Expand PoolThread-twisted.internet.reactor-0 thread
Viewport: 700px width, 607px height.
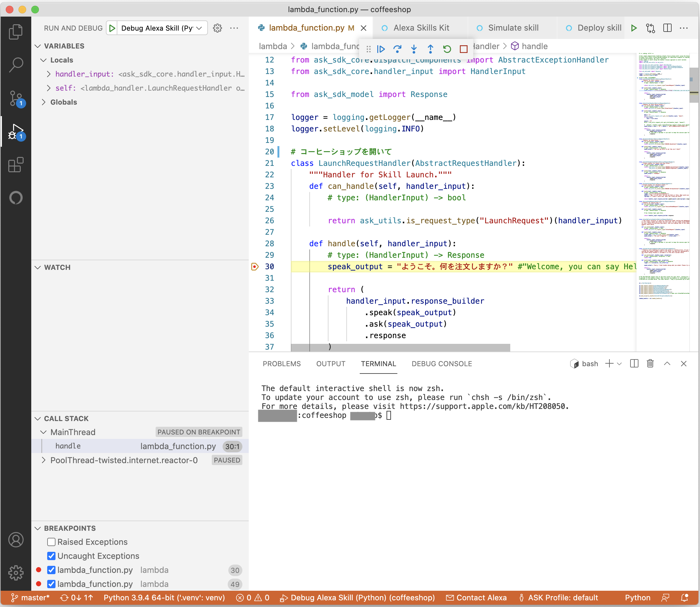tap(44, 460)
